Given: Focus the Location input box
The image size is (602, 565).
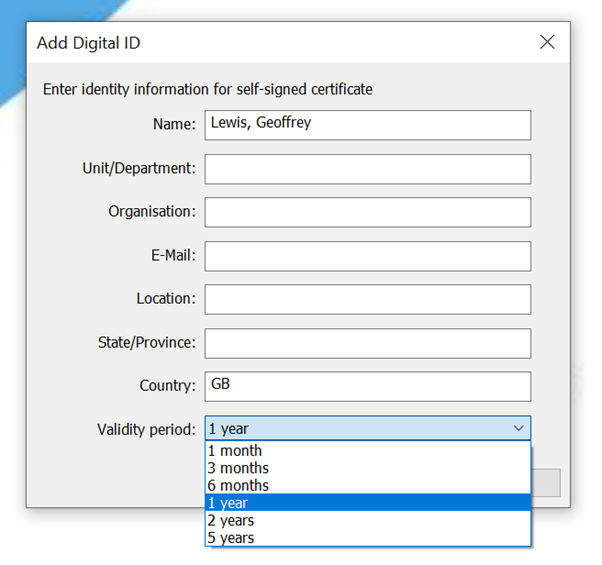Looking at the screenshot, I should click(368, 299).
